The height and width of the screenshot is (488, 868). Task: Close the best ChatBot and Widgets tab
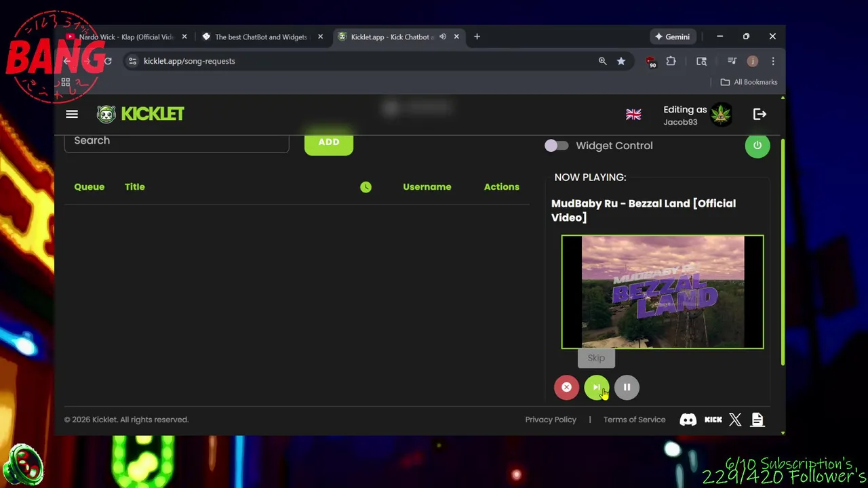pyautogui.click(x=320, y=37)
